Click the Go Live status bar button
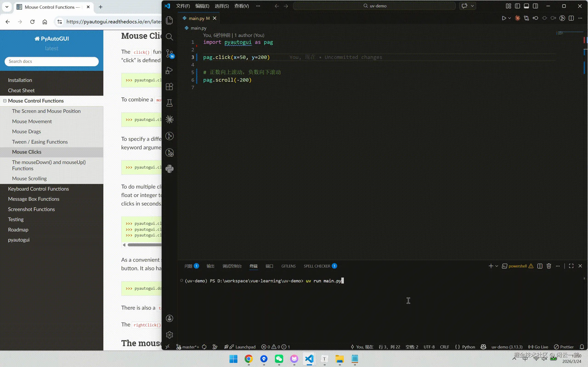Image resolution: width=588 pixels, height=367 pixels. click(x=538, y=347)
